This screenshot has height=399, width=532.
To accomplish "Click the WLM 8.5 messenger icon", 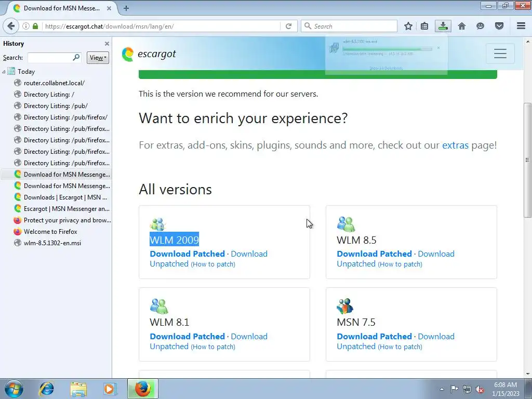I will (345, 224).
